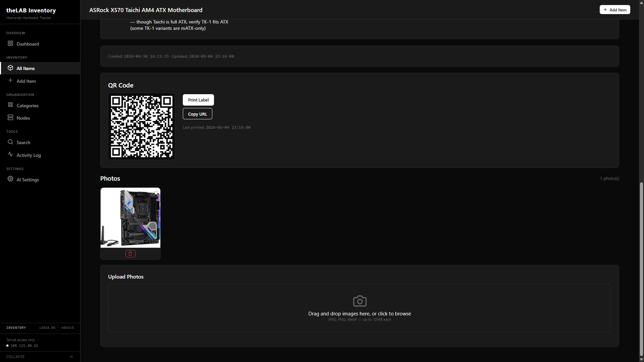Print the QR label
The image size is (644, 362).
tap(198, 100)
